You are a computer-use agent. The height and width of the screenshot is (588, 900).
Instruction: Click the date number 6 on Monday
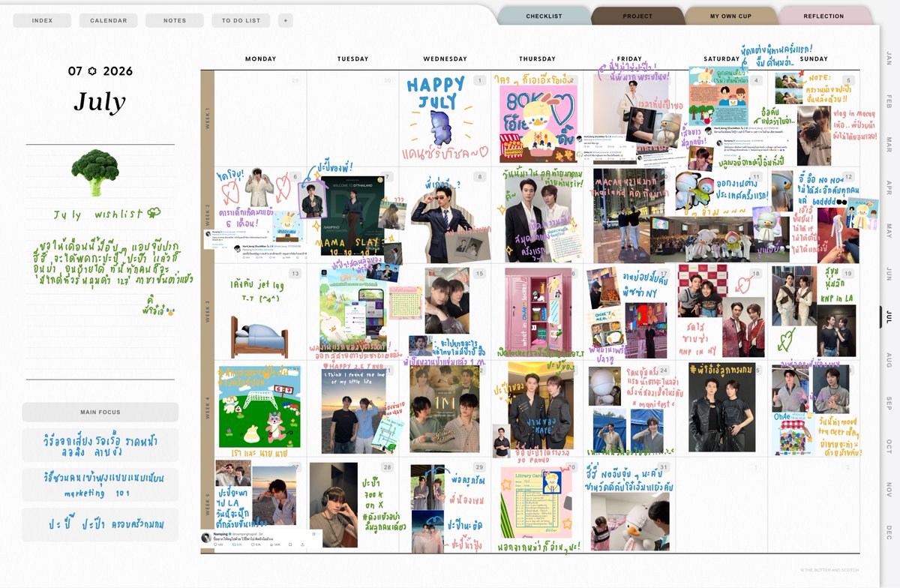coord(295,178)
